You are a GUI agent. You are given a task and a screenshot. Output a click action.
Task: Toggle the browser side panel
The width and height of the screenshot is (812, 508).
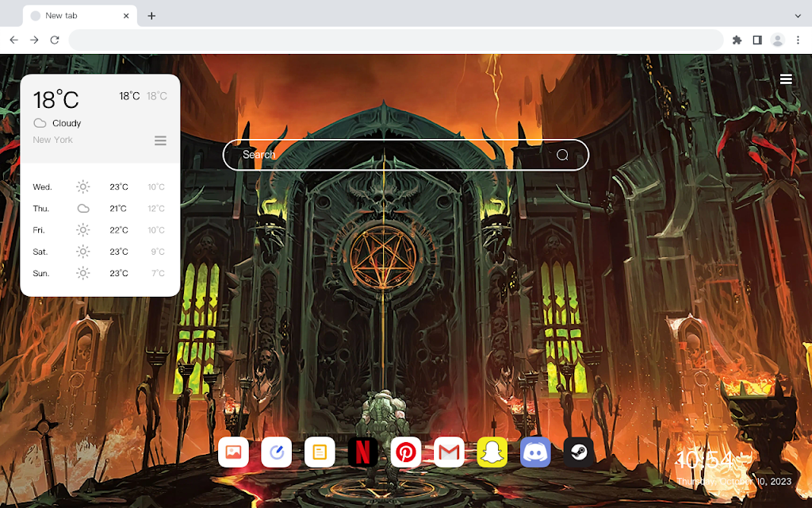click(757, 40)
